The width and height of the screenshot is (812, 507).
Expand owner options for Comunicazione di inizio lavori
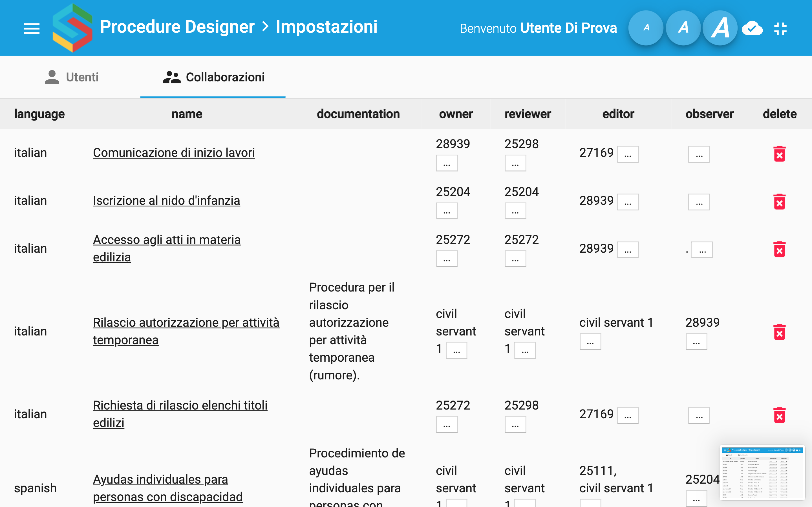(x=447, y=163)
